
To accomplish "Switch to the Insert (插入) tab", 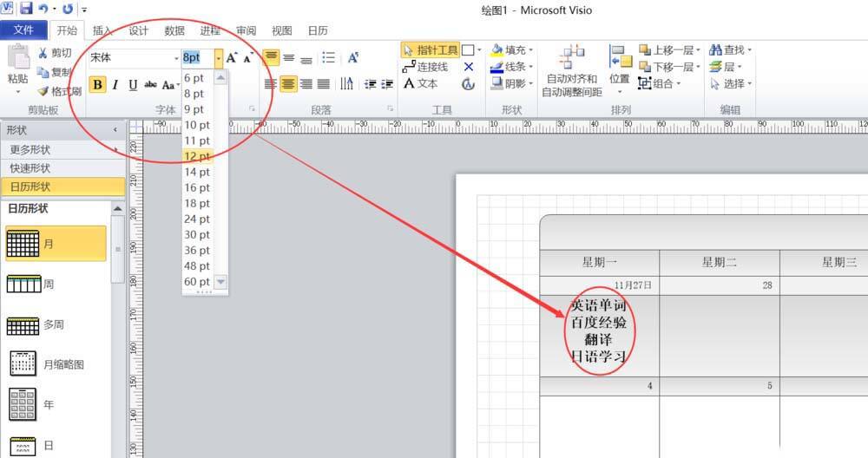I will [102, 30].
